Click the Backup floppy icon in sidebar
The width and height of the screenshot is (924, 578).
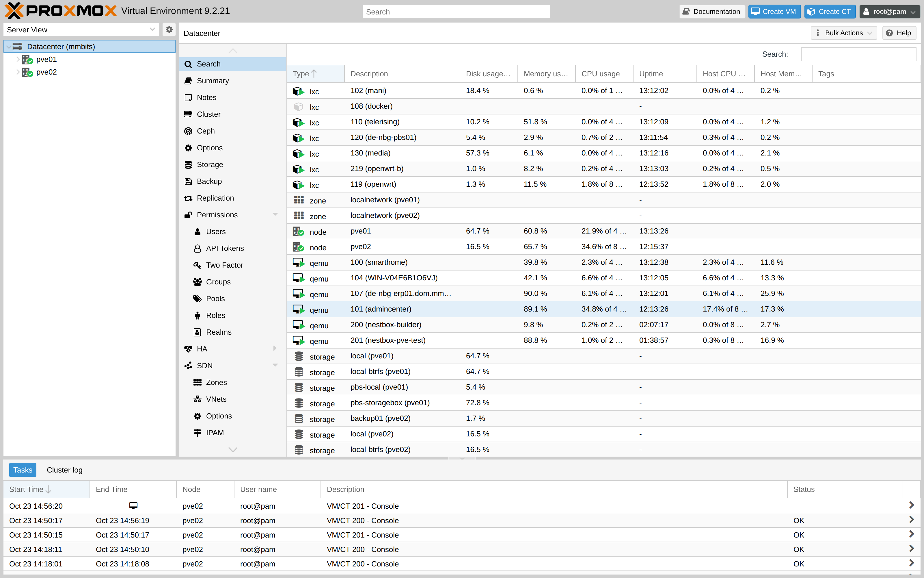coord(188,181)
